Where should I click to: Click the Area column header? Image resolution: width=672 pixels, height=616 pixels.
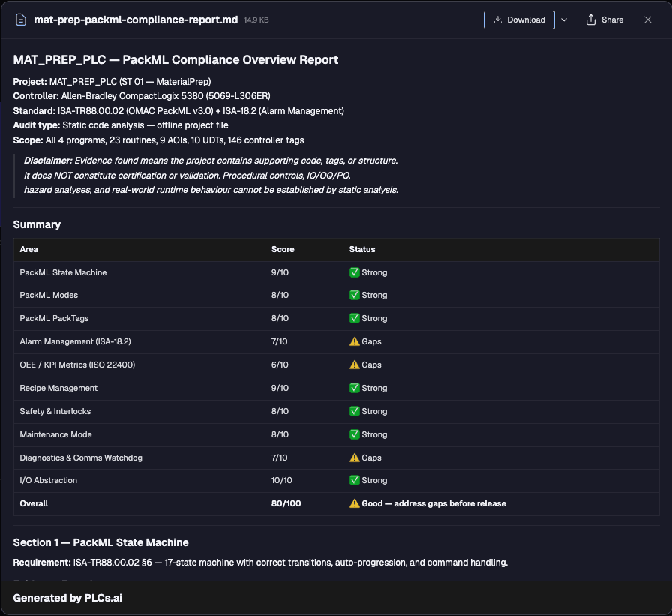coord(28,250)
